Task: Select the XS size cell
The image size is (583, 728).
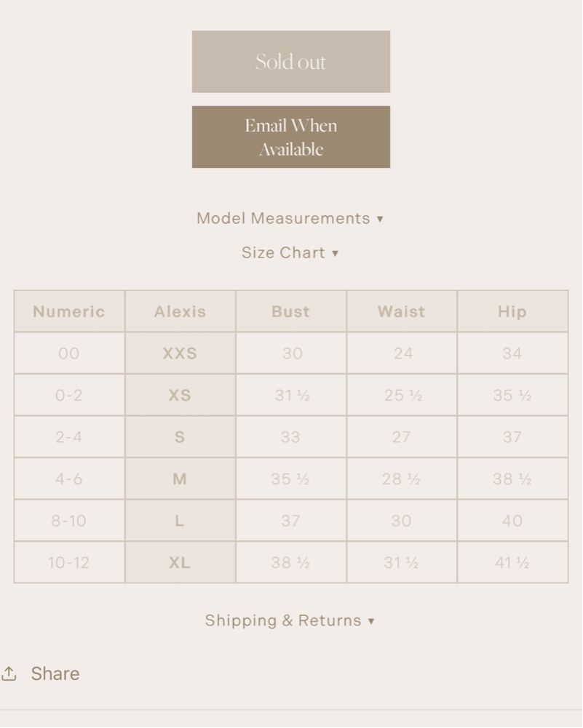Action: tap(180, 395)
